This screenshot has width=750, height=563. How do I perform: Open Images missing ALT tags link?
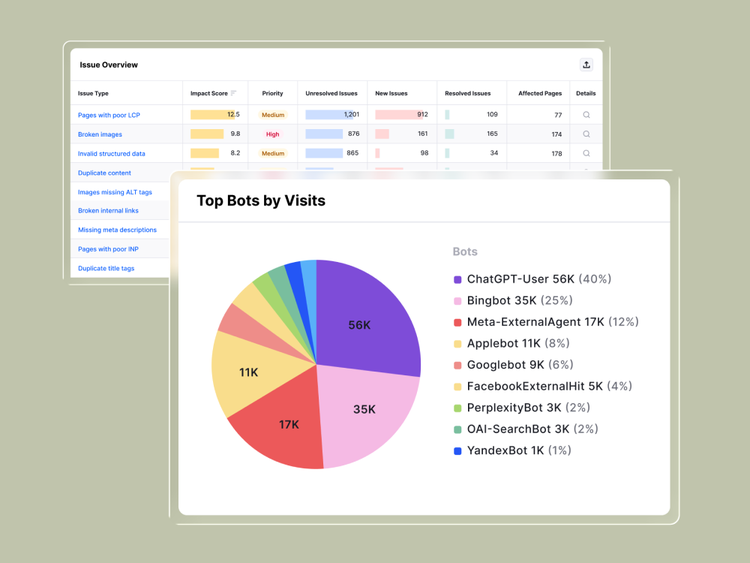click(115, 192)
